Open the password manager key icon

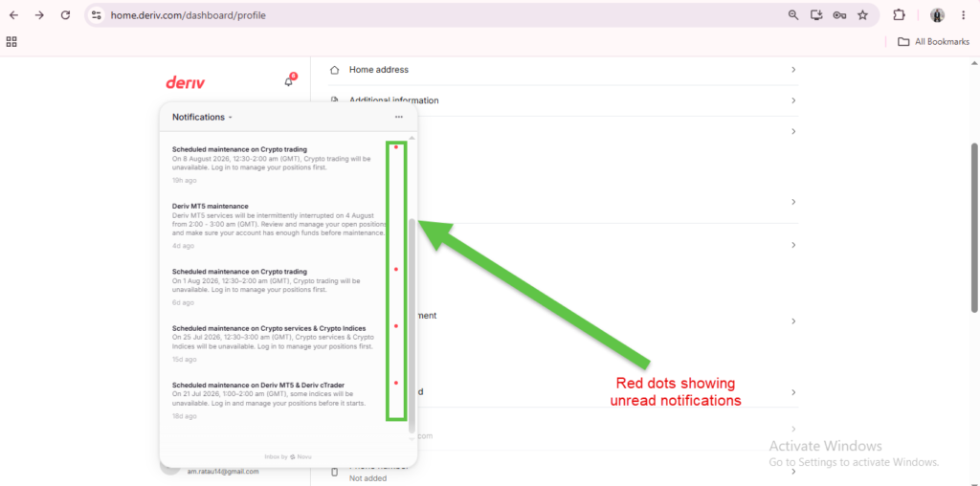[x=839, y=15]
